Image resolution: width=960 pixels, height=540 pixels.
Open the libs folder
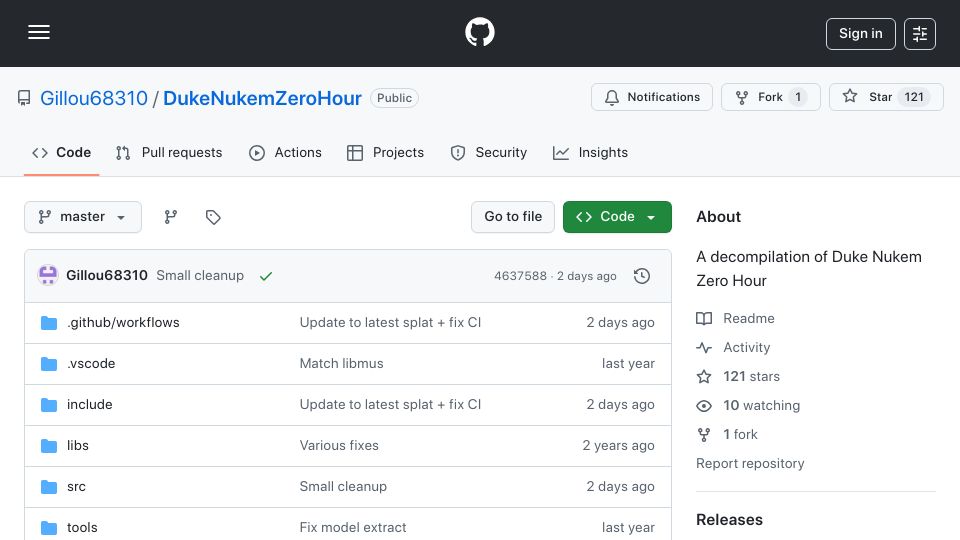[x=78, y=446]
